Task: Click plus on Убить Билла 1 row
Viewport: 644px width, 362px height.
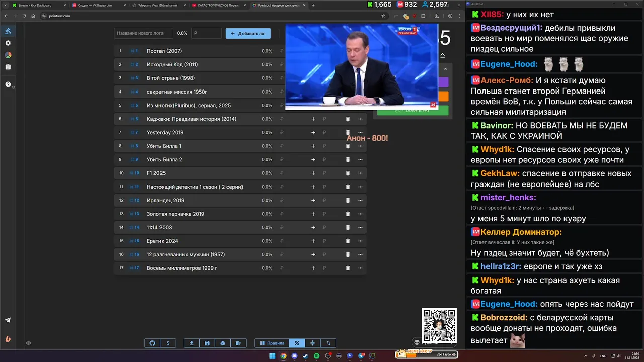Action: click(313, 146)
